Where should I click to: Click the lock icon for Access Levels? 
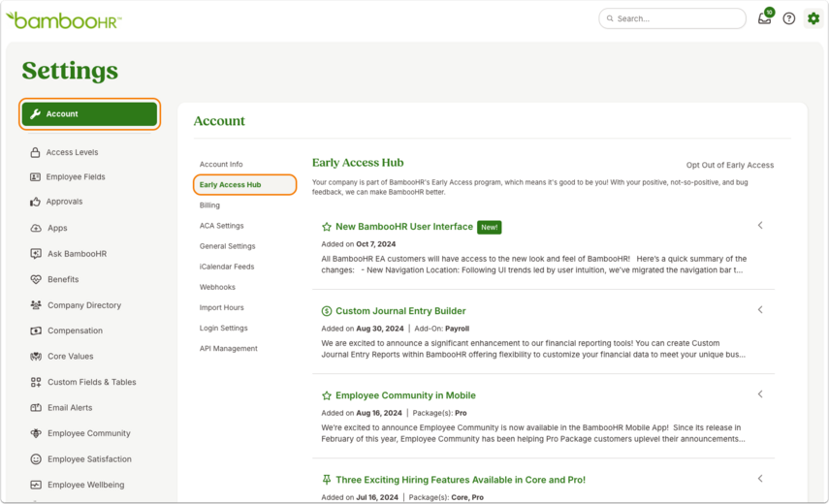pos(36,152)
